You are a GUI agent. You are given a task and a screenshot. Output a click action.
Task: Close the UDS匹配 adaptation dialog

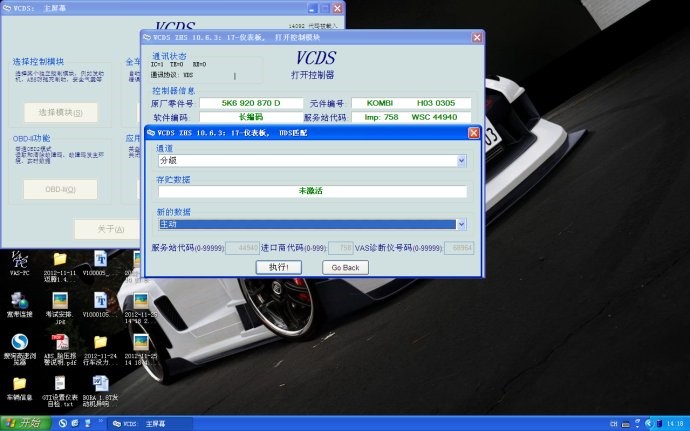point(473,133)
